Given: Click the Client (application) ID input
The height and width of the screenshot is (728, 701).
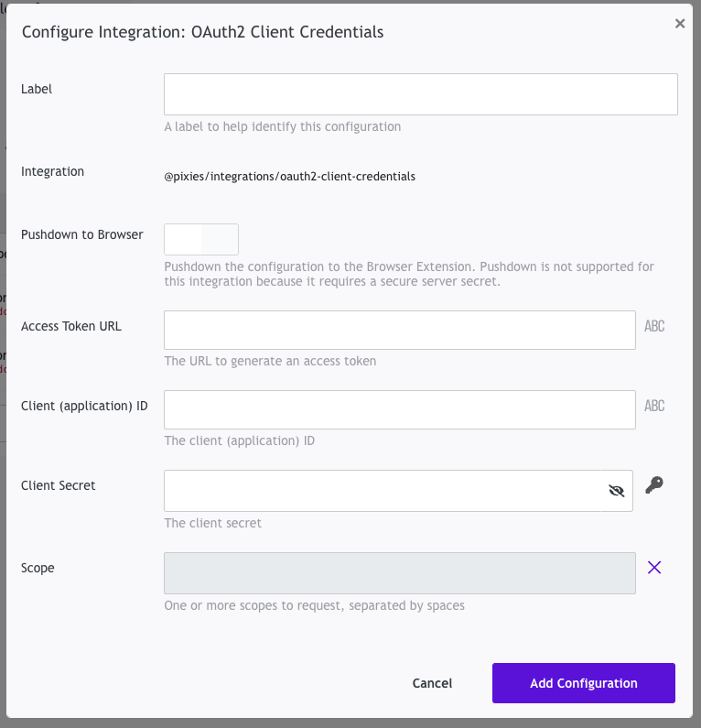Looking at the screenshot, I should (399, 409).
